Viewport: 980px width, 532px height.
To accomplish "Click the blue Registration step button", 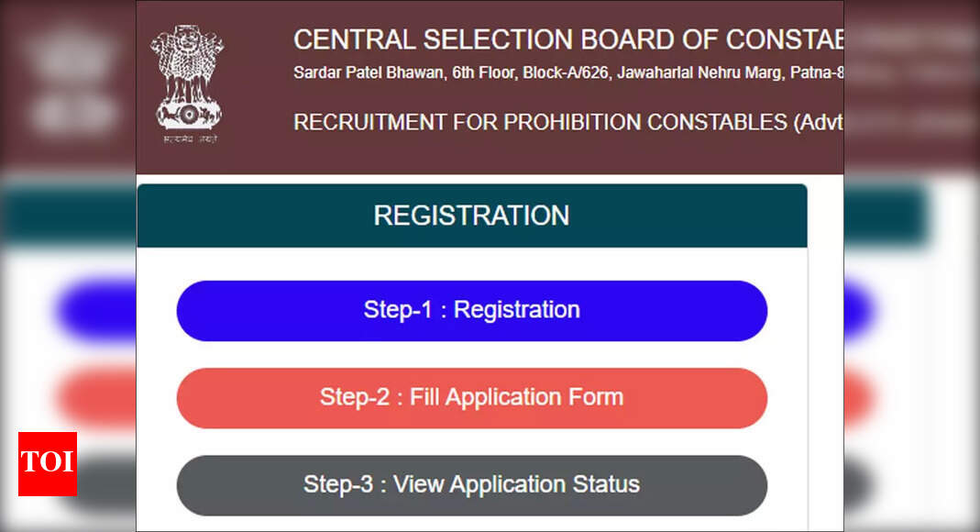I will [471, 310].
